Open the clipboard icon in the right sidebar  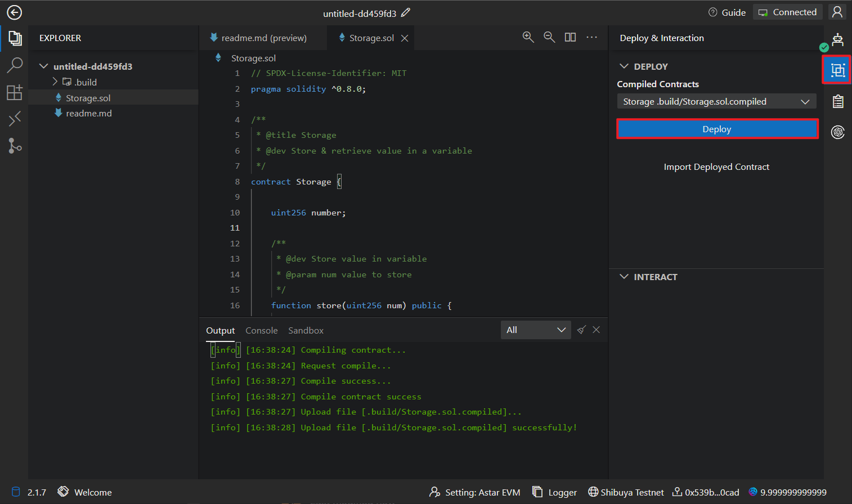click(x=838, y=101)
